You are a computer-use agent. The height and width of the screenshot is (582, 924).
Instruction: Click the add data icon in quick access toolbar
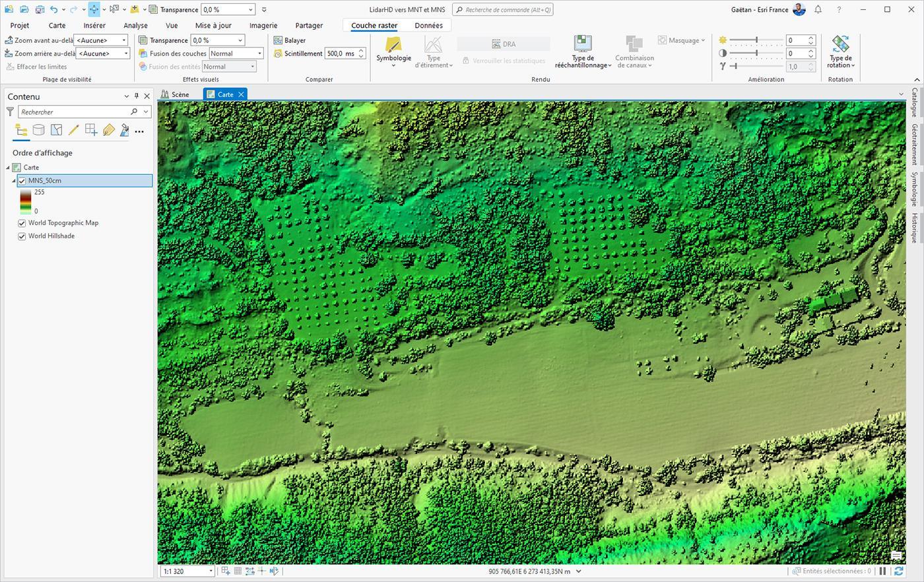tap(135, 10)
